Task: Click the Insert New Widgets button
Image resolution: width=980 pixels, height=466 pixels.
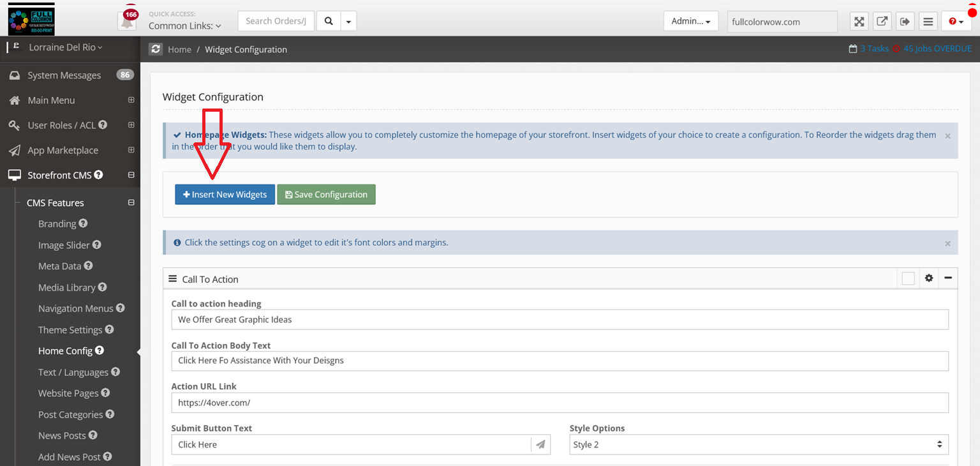Action: (x=225, y=195)
